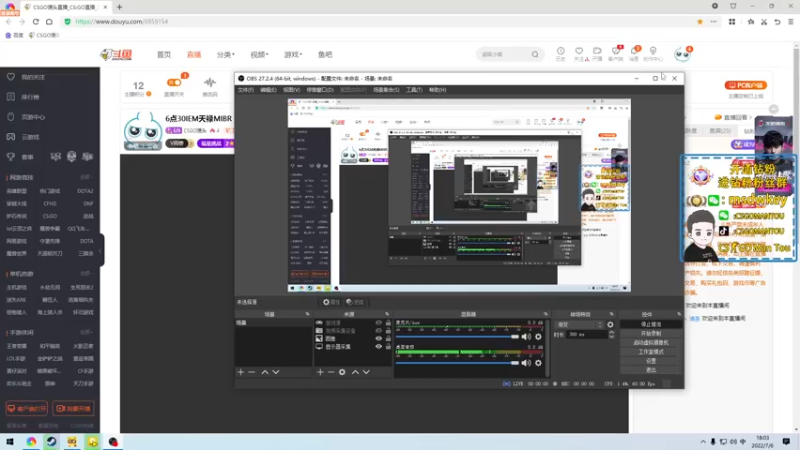Add a new source with plus icon
This screenshot has width=800, height=450.
tap(320, 372)
